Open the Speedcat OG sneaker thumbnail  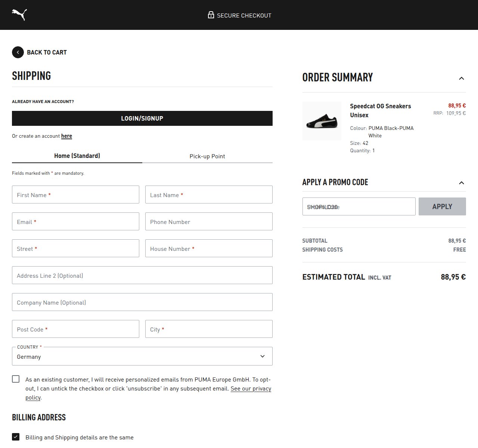coord(322,121)
